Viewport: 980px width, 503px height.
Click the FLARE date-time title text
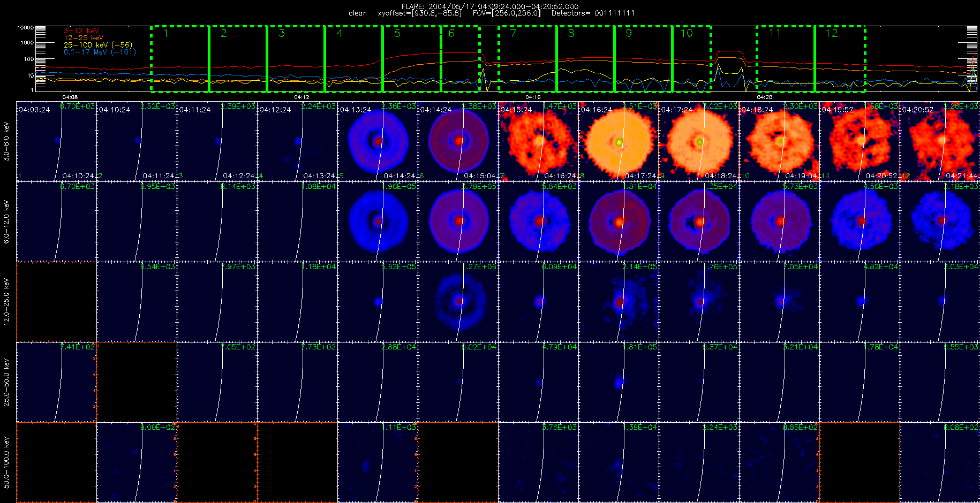tap(490, 6)
